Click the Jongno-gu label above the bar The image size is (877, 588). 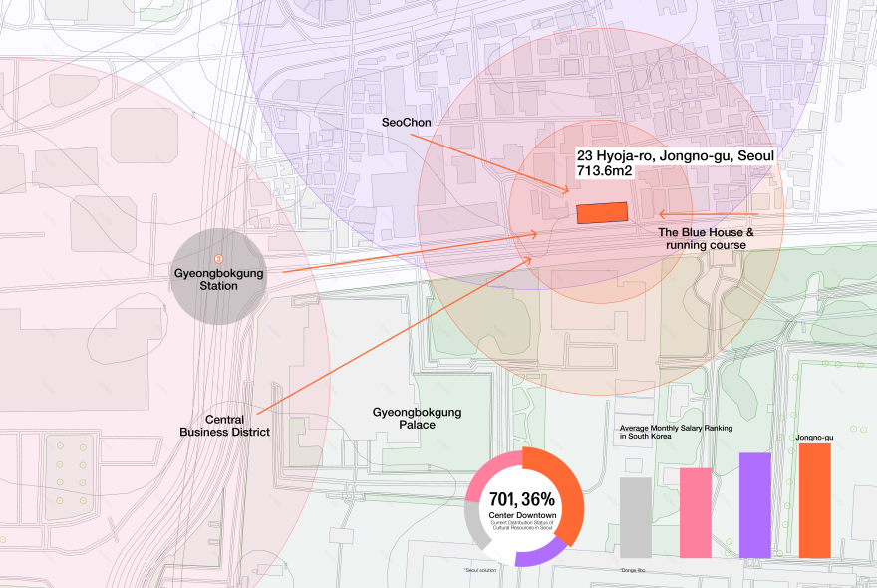pyautogui.click(x=814, y=437)
